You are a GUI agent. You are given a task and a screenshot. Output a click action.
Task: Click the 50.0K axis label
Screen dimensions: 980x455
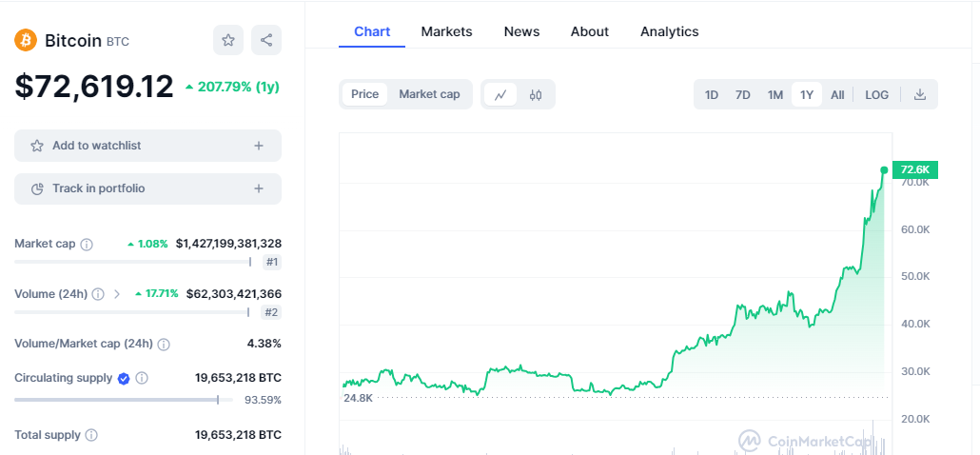pyautogui.click(x=915, y=276)
